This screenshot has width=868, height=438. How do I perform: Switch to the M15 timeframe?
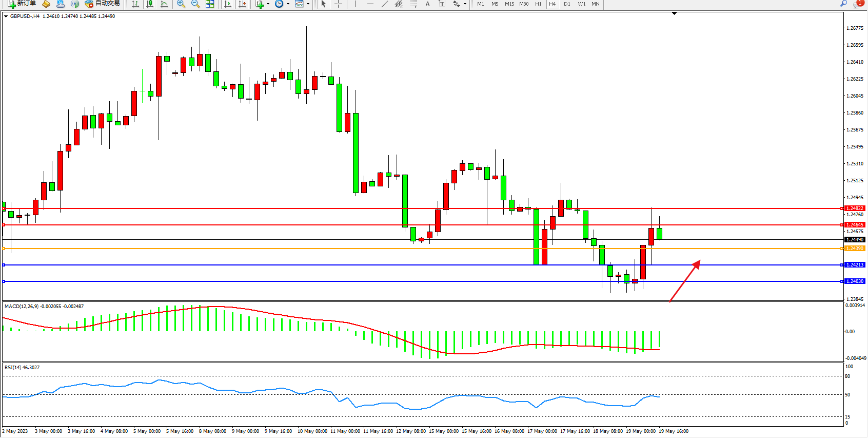coord(509,4)
